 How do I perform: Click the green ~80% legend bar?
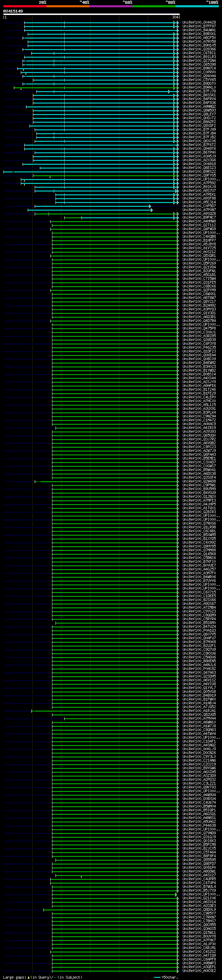click(x=154, y=6)
